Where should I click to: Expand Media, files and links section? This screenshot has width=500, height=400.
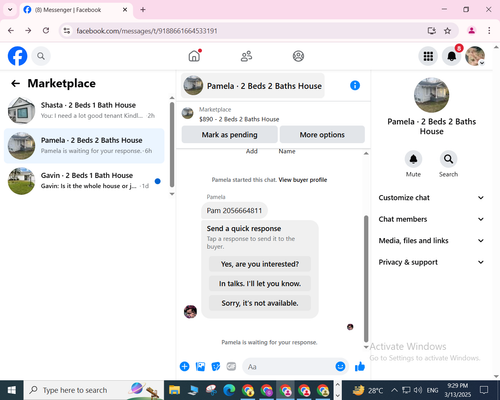pos(431,241)
